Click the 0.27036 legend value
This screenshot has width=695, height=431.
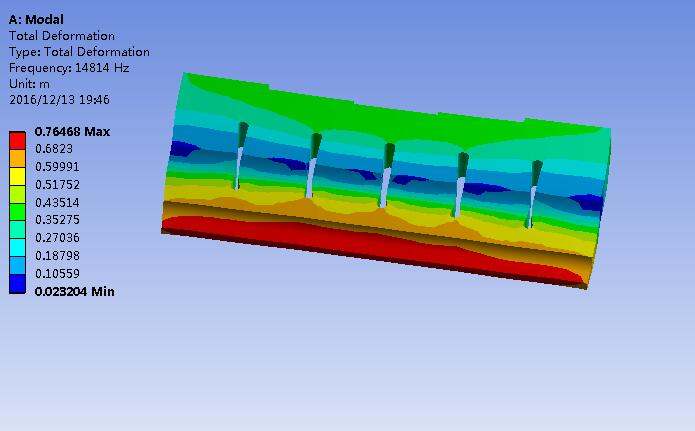(57, 238)
